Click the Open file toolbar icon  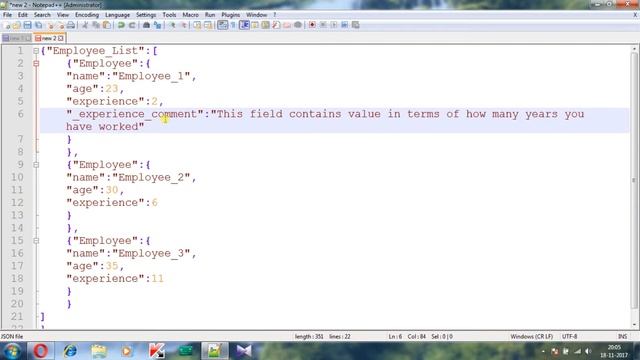click(17, 25)
